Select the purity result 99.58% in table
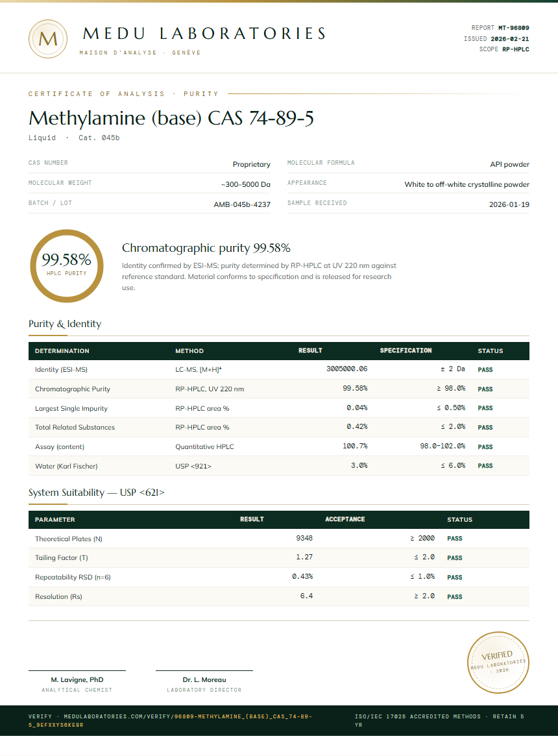Viewport: 558px width, 756px height. click(355, 388)
